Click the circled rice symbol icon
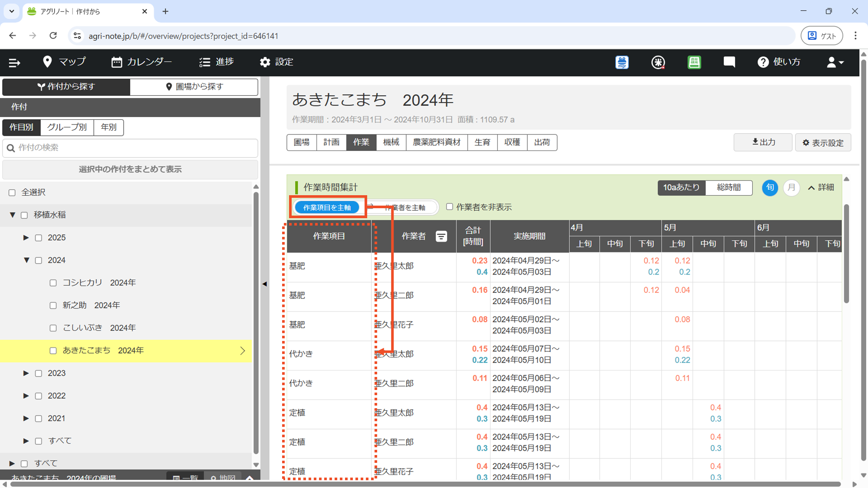Viewport: 868px width, 488px height. (x=658, y=62)
